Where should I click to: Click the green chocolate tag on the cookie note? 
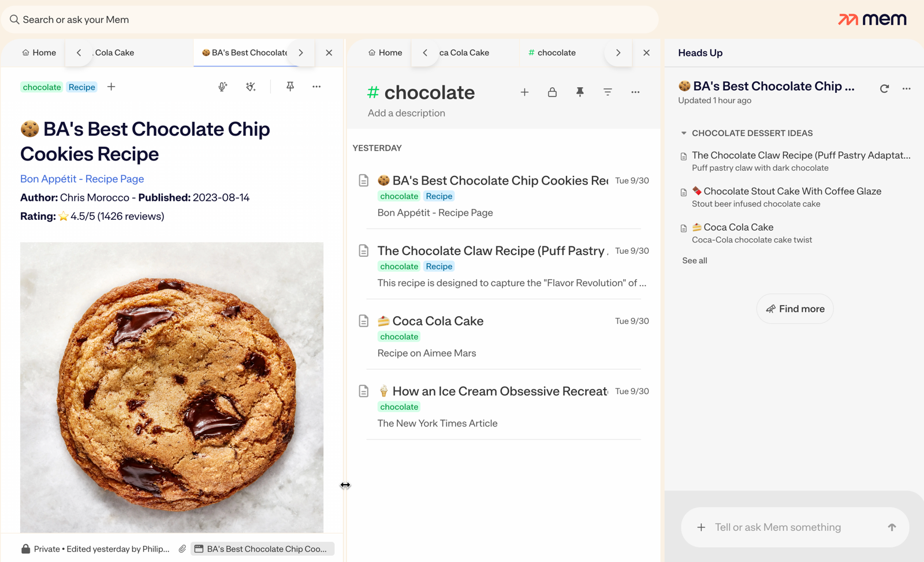pyautogui.click(x=42, y=87)
